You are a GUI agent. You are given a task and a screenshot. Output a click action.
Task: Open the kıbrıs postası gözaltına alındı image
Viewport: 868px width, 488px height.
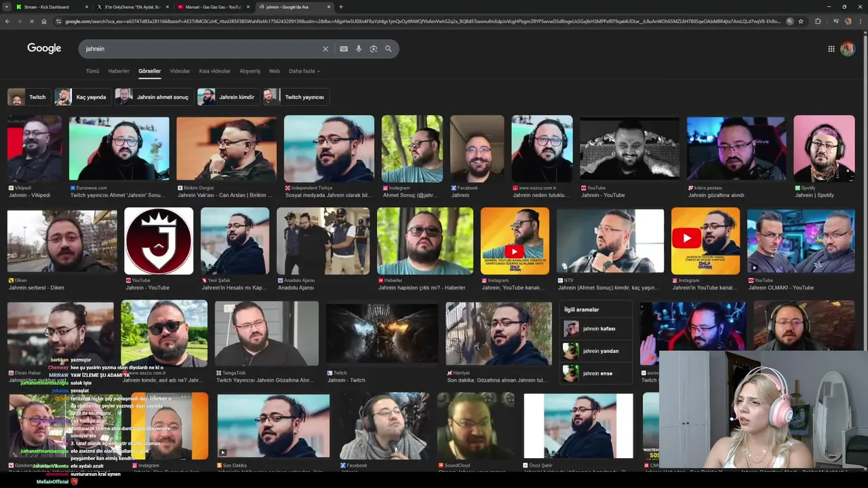[736, 148]
